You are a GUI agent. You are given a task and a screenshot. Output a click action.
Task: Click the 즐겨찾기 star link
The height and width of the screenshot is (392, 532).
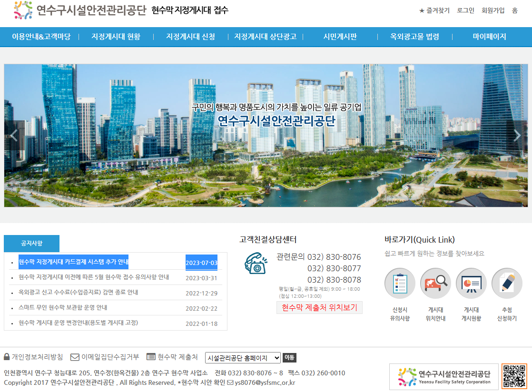(x=434, y=10)
